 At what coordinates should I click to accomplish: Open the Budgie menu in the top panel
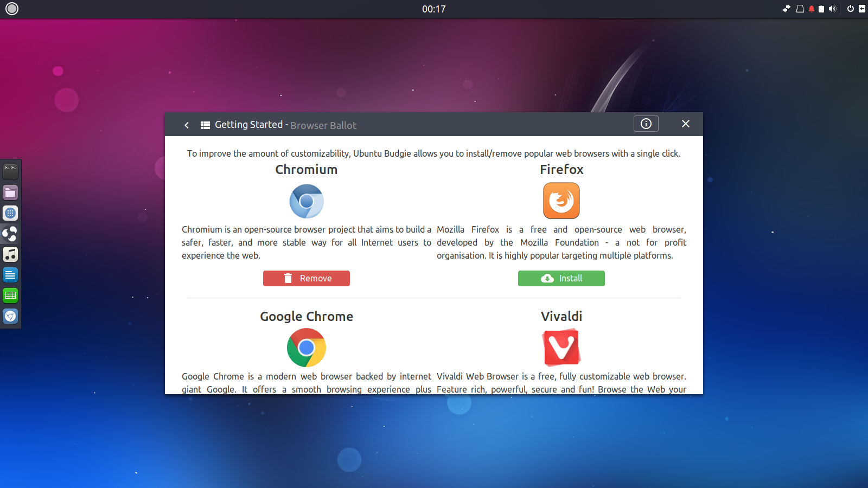(12, 9)
